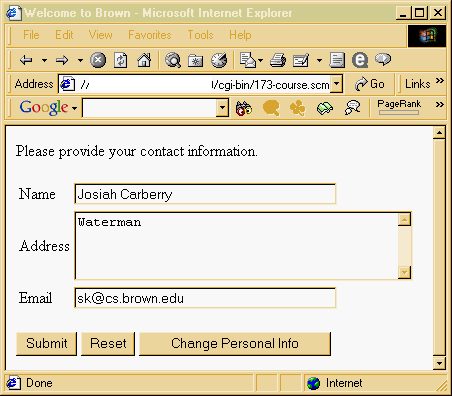Expand the Links toolbar chevron
The width and height of the screenshot is (452, 396).
pos(440,81)
